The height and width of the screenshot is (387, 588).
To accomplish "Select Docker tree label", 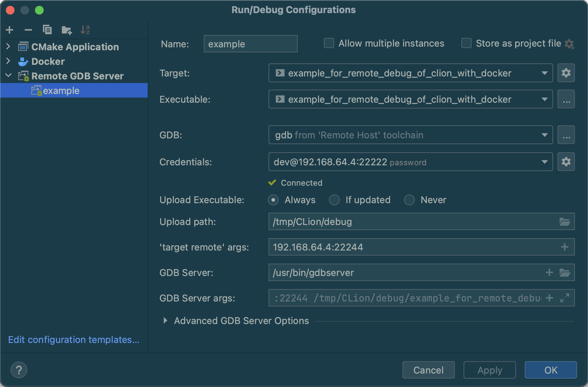I will point(48,62).
